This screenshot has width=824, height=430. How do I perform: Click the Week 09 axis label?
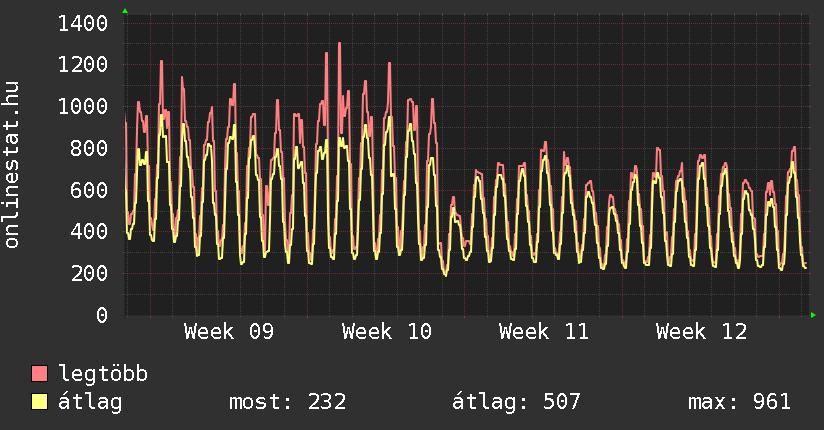coord(229,332)
